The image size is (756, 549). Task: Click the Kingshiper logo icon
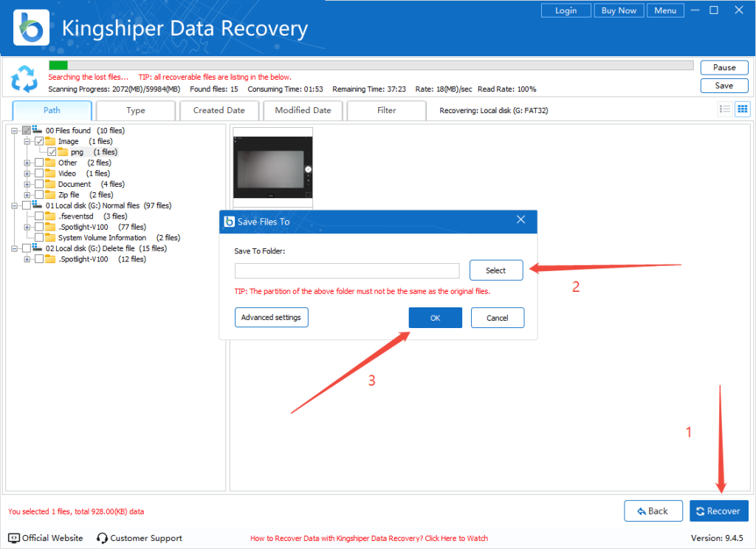tap(31, 28)
